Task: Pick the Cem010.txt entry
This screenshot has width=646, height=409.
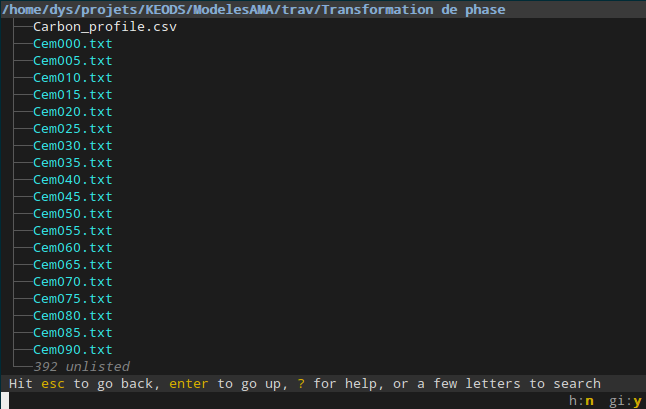Action: (x=73, y=78)
